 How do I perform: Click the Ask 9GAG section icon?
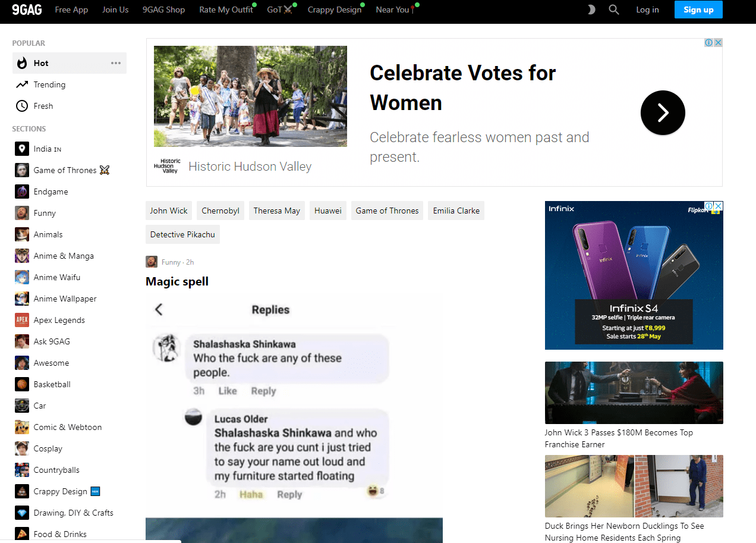pyautogui.click(x=22, y=341)
